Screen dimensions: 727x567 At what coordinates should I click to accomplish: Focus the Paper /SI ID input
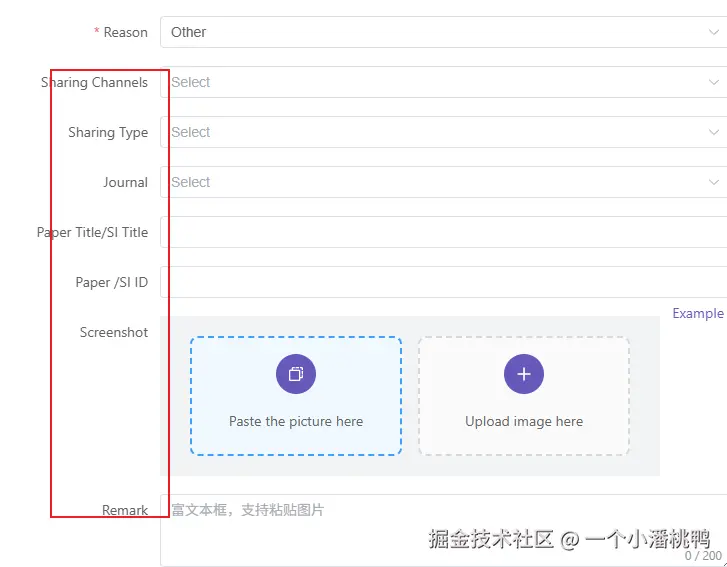(444, 282)
